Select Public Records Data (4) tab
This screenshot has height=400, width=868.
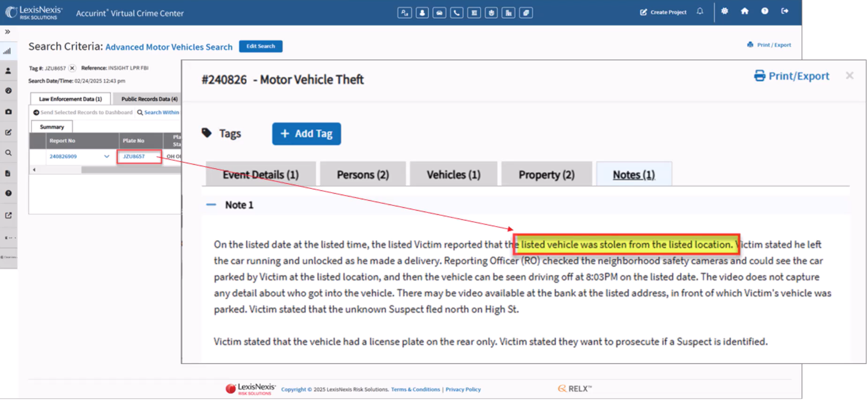[x=149, y=99]
